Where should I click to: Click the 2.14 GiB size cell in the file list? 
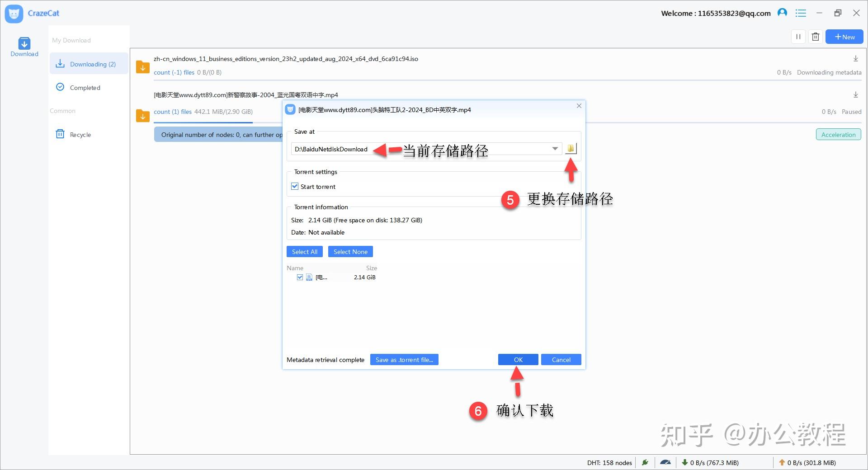(364, 277)
